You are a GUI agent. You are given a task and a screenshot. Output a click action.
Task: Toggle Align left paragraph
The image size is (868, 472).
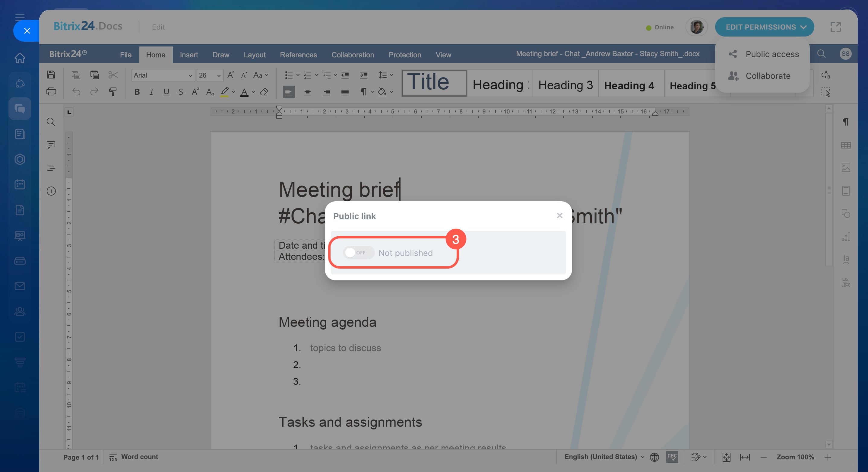click(x=289, y=92)
